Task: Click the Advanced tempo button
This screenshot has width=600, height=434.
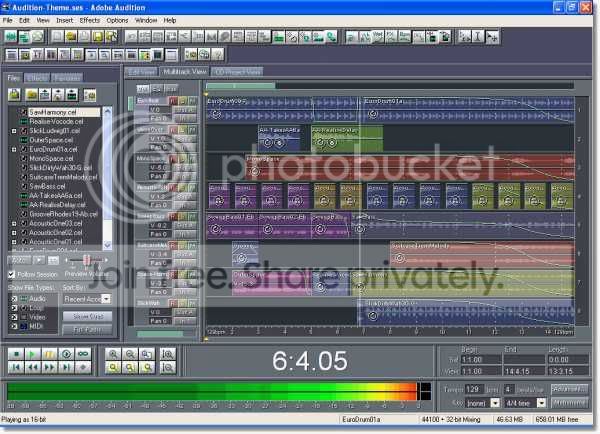Action: coord(569,389)
